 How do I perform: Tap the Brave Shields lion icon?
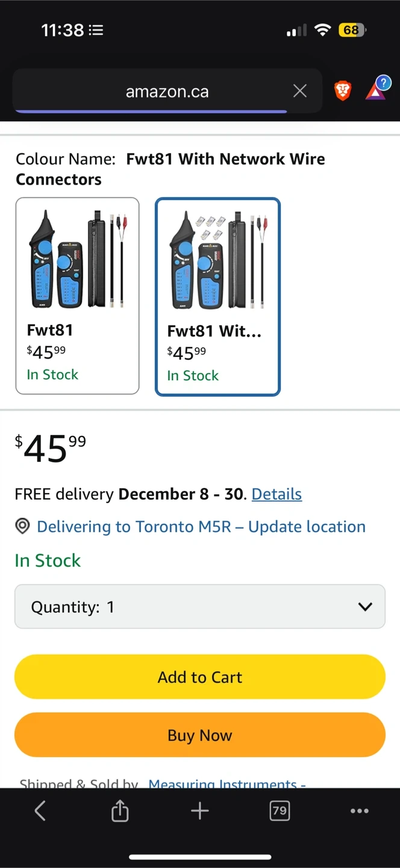343,91
